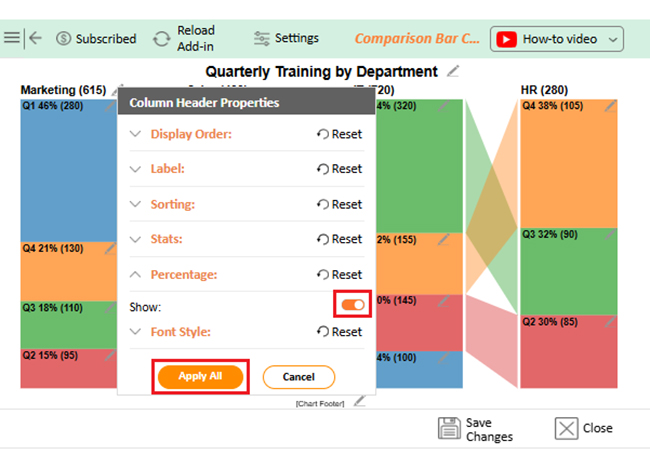
Task: Click the back arrow icon
Action: (36, 38)
